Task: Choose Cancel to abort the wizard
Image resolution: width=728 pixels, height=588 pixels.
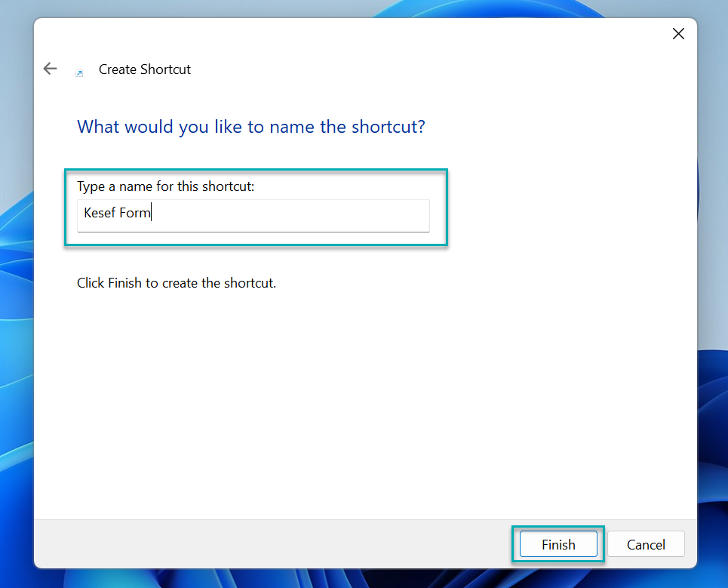Action: coord(646,543)
